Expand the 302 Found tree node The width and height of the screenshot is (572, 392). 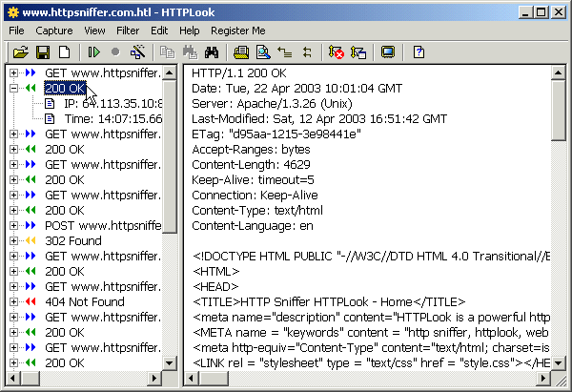[x=13, y=241]
